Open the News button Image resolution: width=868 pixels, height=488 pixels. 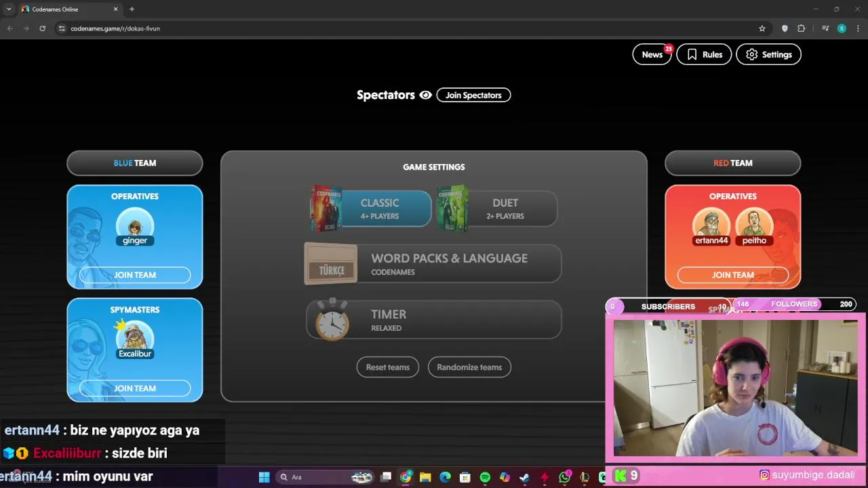point(652,54)
